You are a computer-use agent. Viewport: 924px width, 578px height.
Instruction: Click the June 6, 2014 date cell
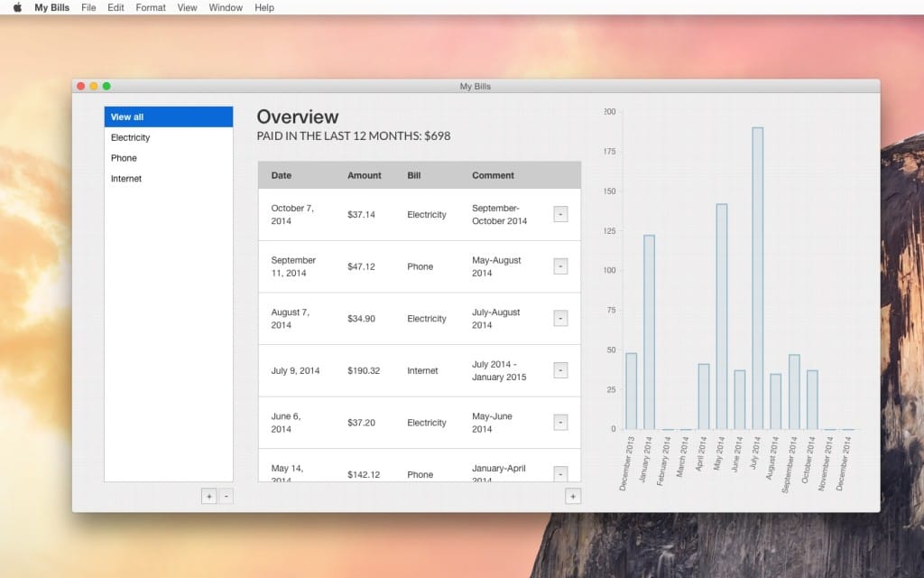coord(286,423)
